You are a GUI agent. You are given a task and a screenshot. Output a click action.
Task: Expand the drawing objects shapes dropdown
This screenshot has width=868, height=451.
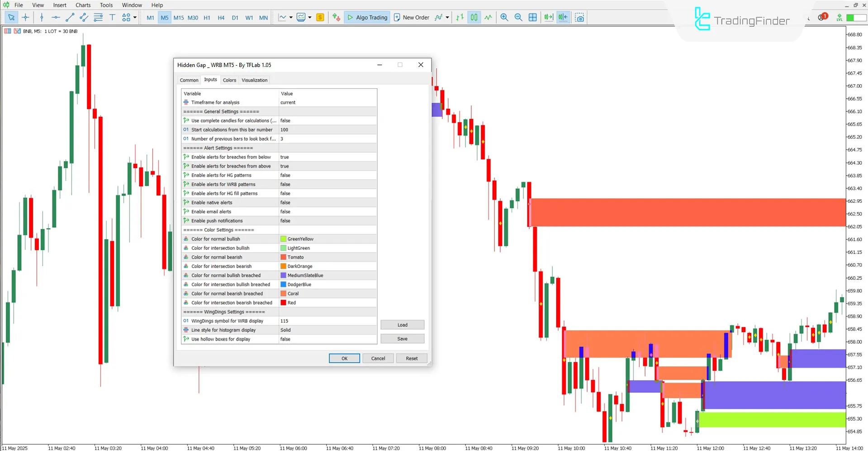135,18
